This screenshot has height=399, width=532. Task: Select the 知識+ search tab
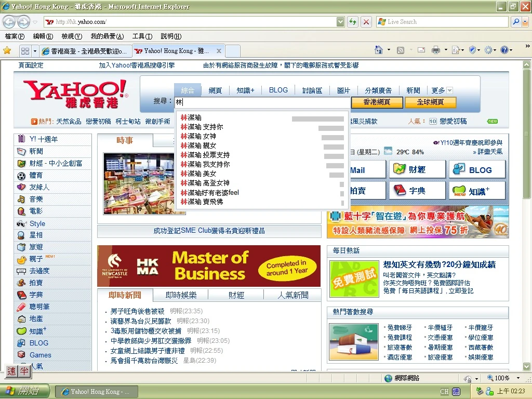(x=245, y=90)
